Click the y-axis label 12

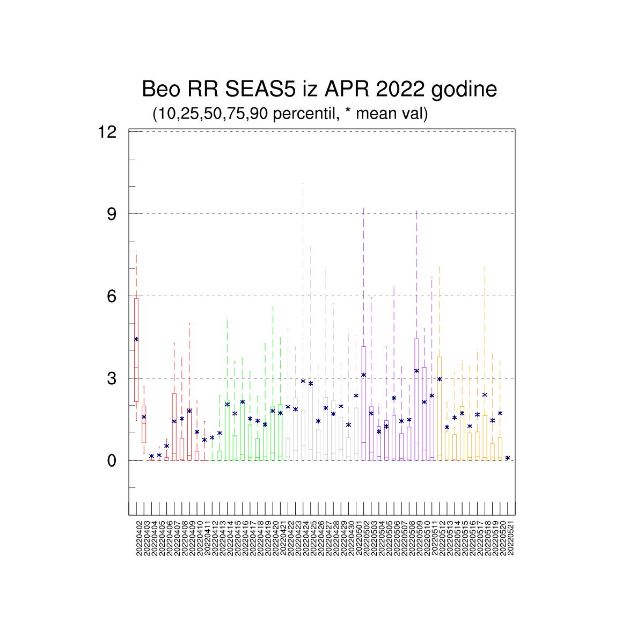coord(107,131)
